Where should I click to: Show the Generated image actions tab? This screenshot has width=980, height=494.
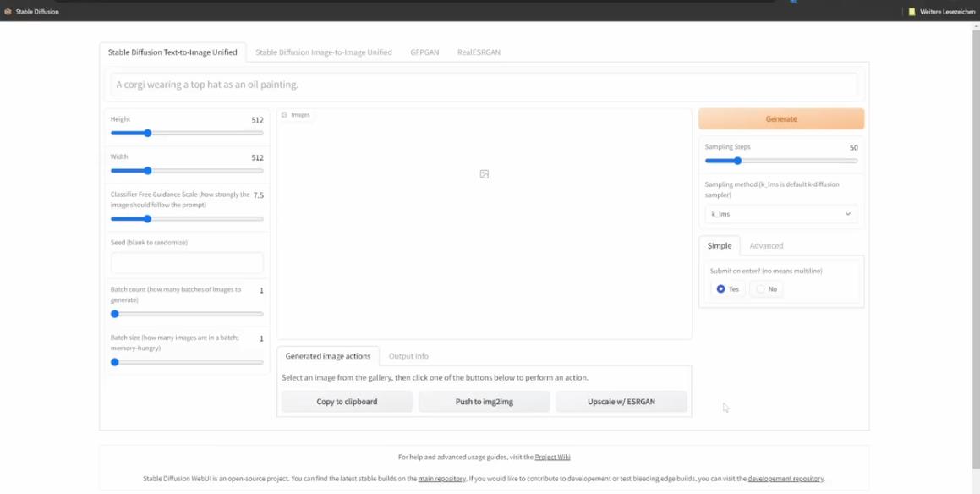click(x=328, y=356)
